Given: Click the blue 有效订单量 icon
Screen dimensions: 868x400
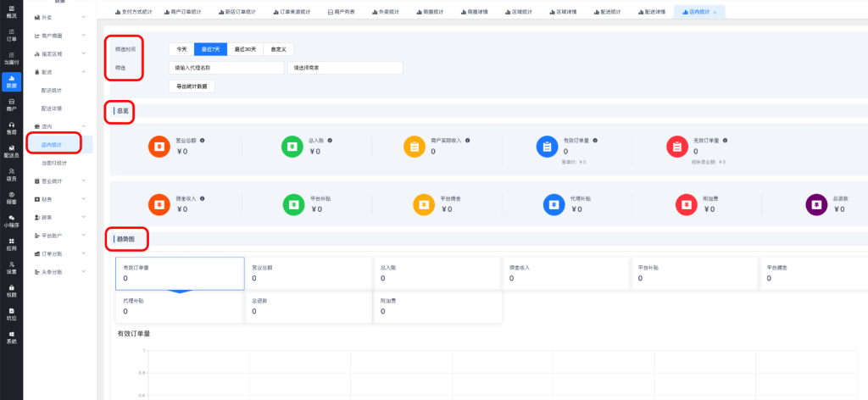Looking at the screenshot, I should tap(547, 147).
